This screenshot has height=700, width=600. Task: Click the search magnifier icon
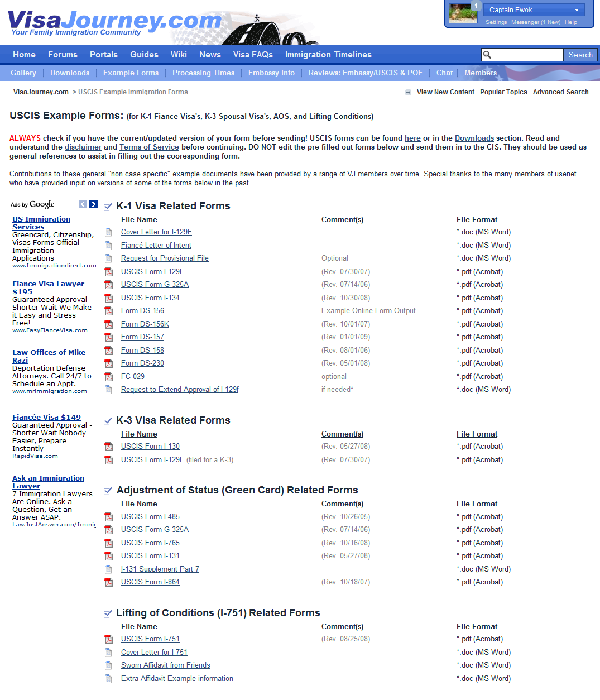[x=487, y=55]
